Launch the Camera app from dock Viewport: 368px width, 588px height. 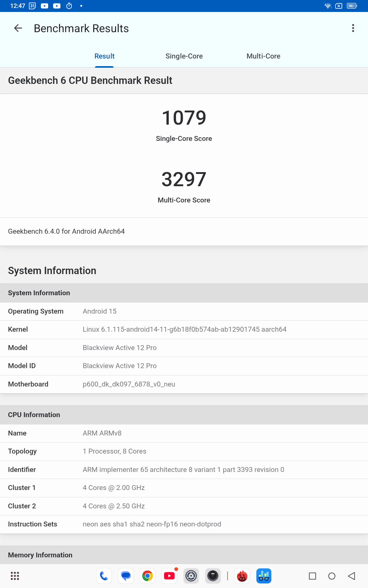point(213,576)
